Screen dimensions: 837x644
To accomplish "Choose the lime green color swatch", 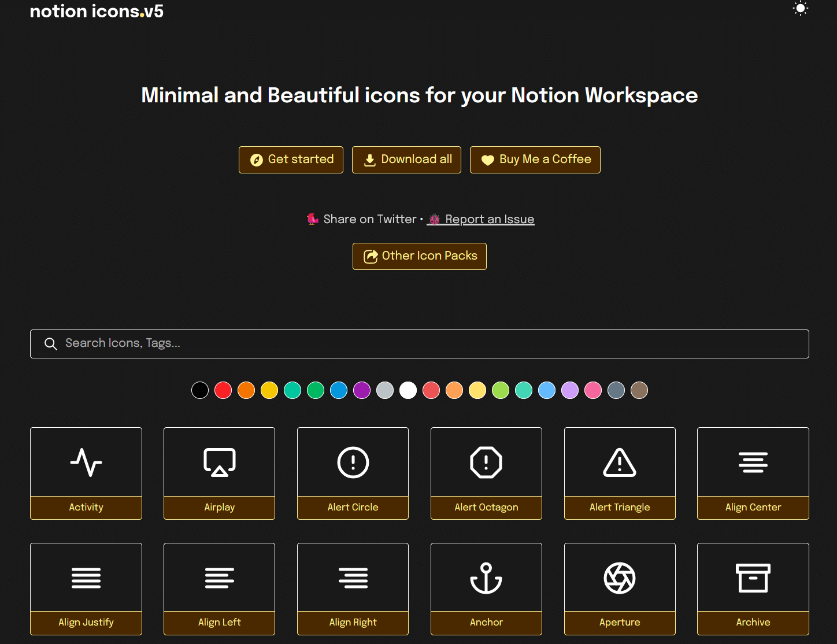I will (x=501, y=390).
